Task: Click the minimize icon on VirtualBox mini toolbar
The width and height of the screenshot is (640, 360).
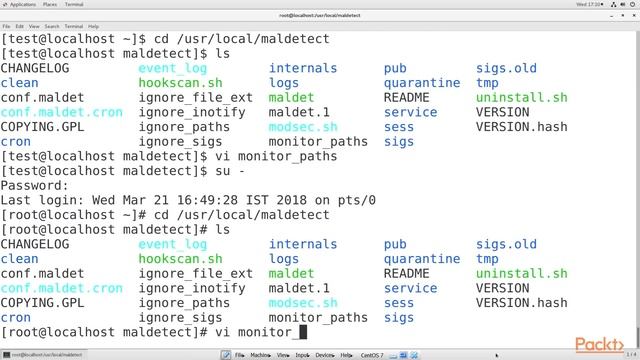Action: tap(393, 356)
